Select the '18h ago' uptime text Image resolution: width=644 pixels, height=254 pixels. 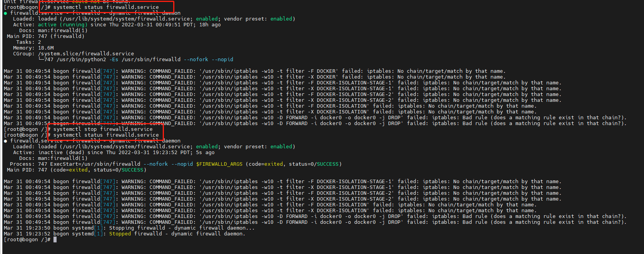(210, 25)
